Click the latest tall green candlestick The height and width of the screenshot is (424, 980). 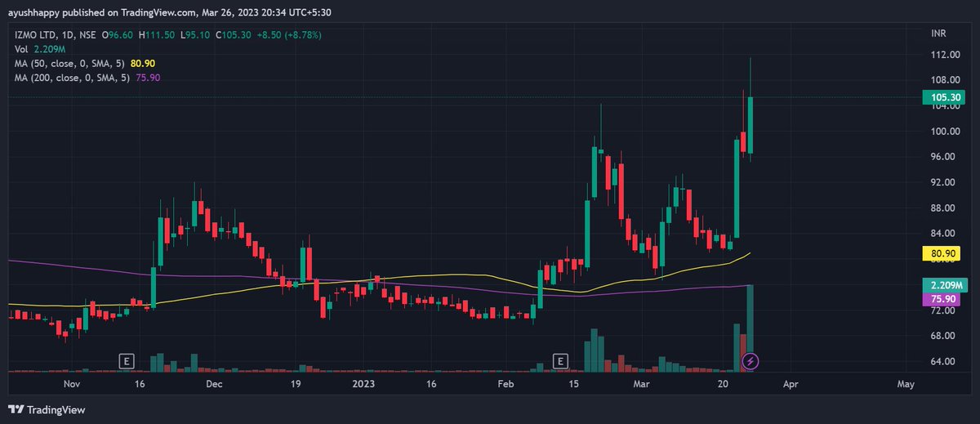750,125
